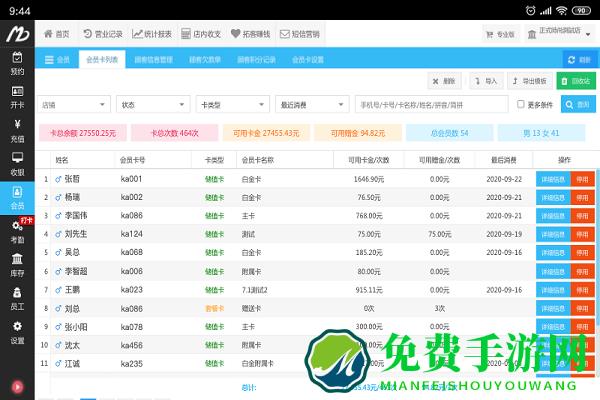The width and height of the screenshot is (600, 400).
Task: Toggle the 会员 hamburger menu
Action: point(57,60)
